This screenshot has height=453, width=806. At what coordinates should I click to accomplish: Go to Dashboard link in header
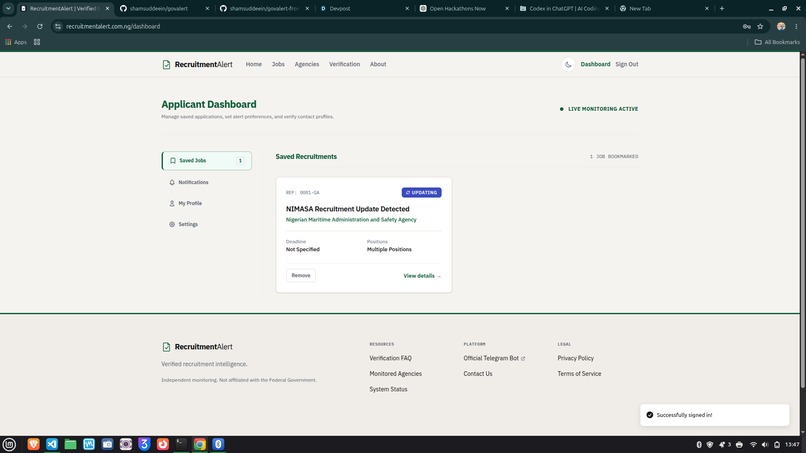click(595, 64)
